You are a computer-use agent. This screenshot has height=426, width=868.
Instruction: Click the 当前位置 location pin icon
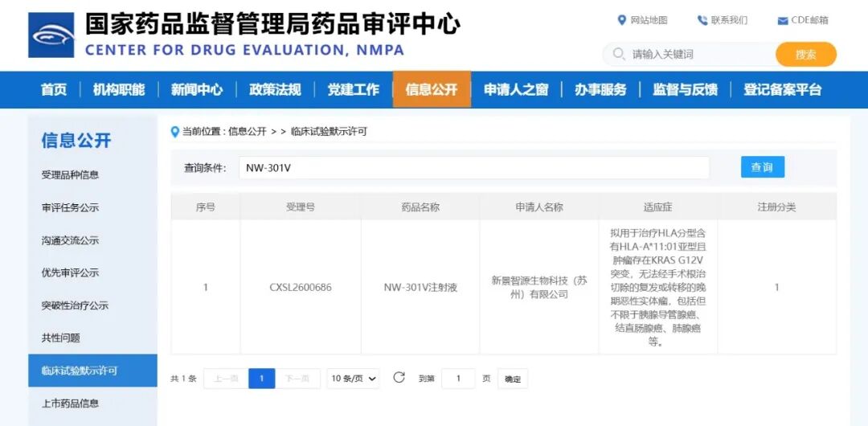click(175, 132)
